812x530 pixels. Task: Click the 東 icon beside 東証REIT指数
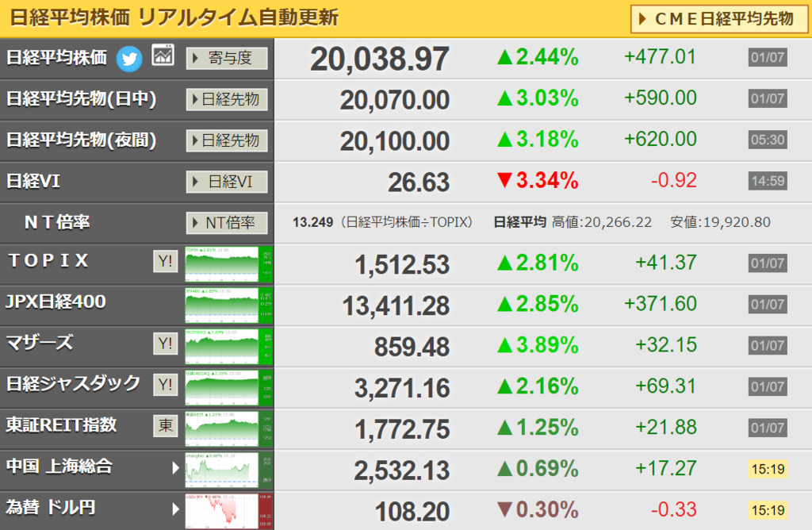point(166,426)
